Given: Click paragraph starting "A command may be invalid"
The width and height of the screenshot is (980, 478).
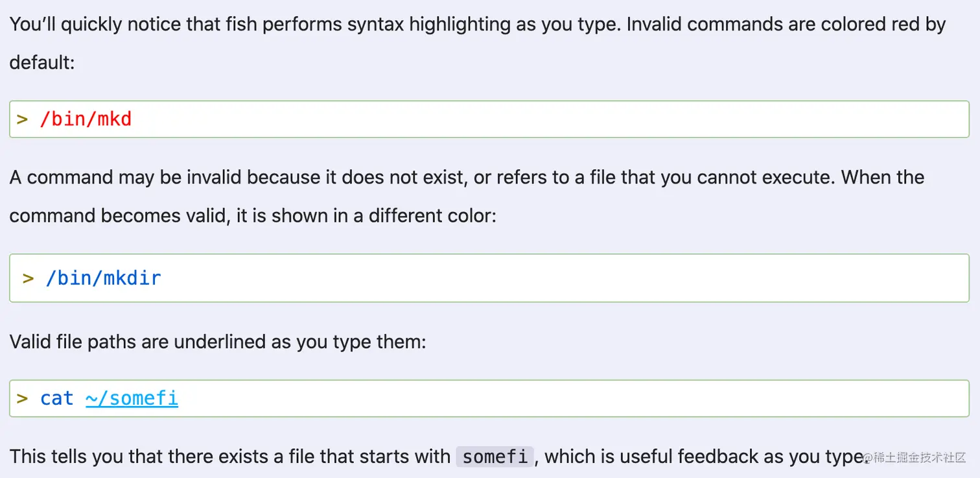Looking at the screenshot, I should [x=467, y=196].
